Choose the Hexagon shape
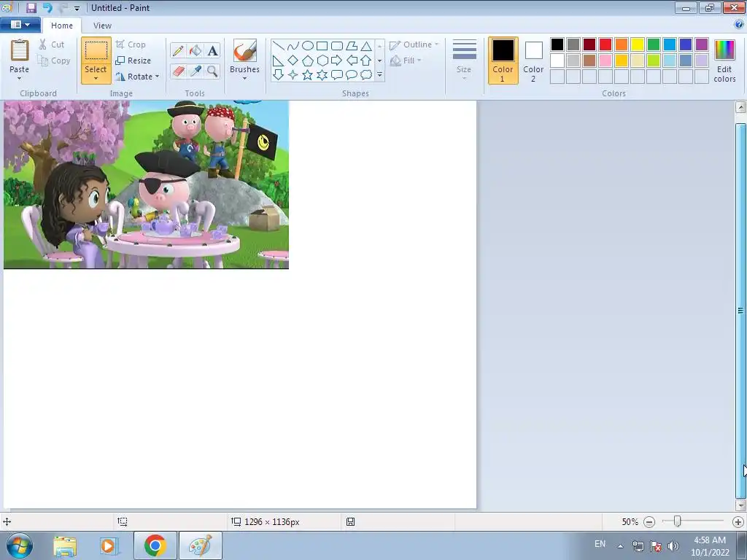Image resolution: width=747 pixels, height=560 pixels. (x=322, y=61)
